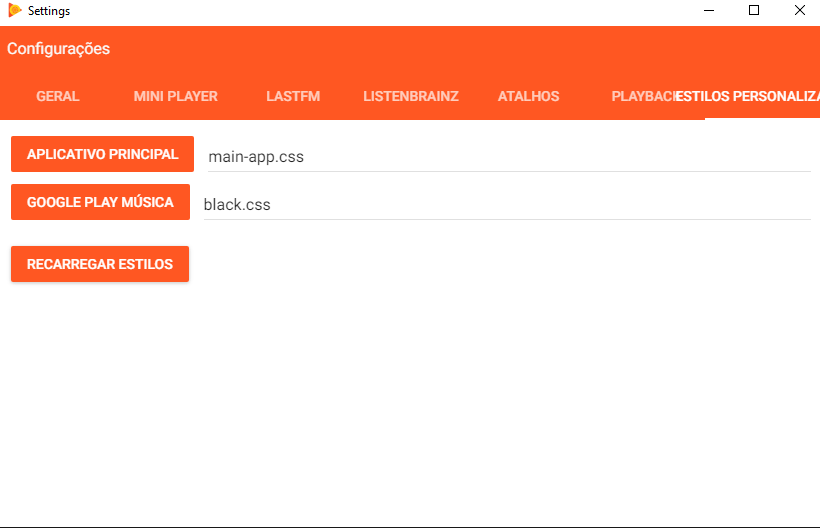
Task: Click the APLICATIVO PRINCIPAL button
Action: coord(102,154)
